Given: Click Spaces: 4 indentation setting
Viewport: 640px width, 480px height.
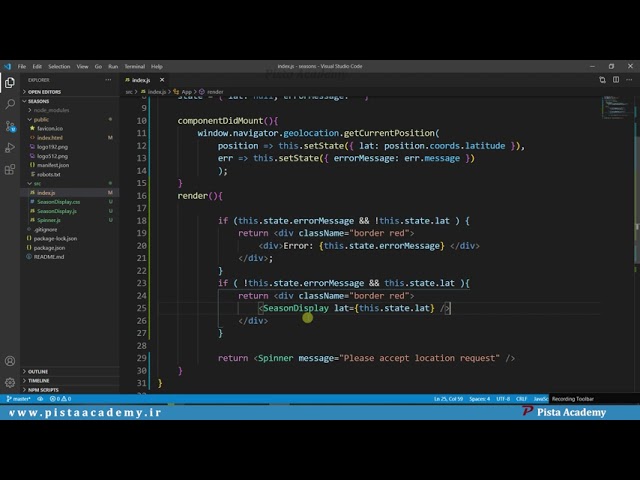Looking at the screenshot, I should 480,399.
